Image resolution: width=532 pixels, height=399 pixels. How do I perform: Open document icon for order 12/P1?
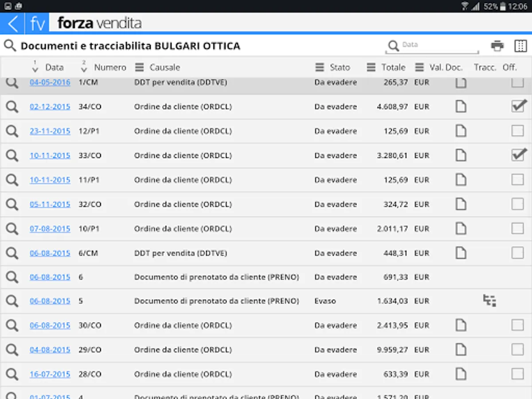461,131
